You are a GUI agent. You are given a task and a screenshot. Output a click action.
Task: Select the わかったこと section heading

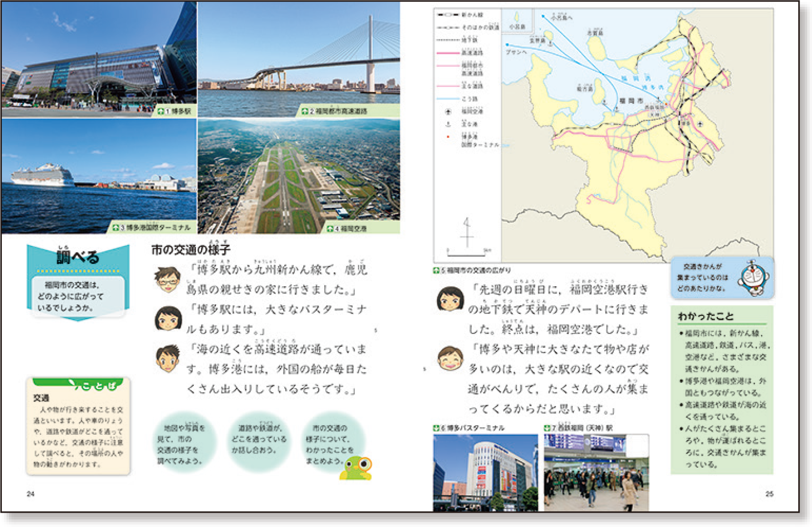click(706, 316)
